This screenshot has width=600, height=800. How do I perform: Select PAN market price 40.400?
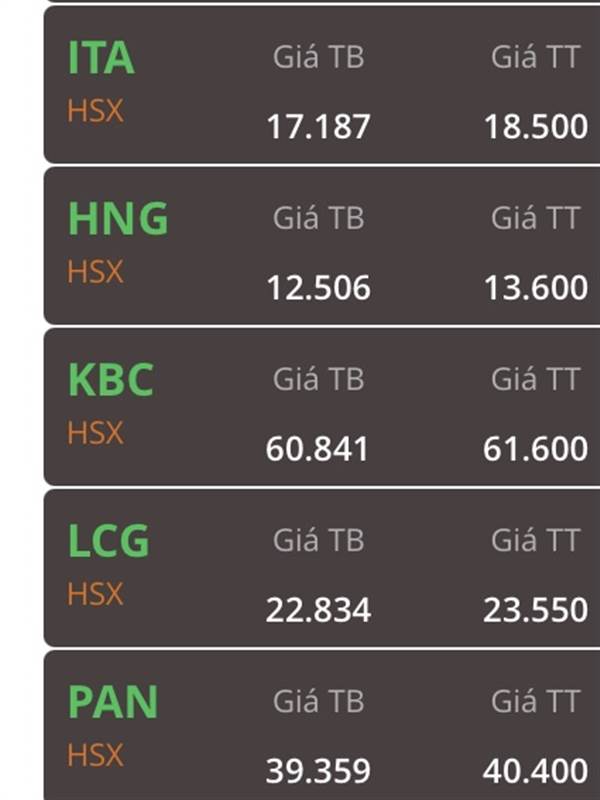(535, 771)
